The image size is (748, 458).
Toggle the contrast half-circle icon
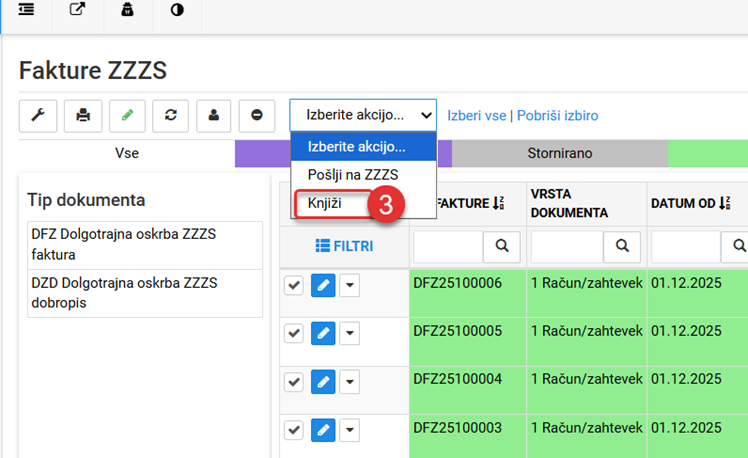(177, 10)
